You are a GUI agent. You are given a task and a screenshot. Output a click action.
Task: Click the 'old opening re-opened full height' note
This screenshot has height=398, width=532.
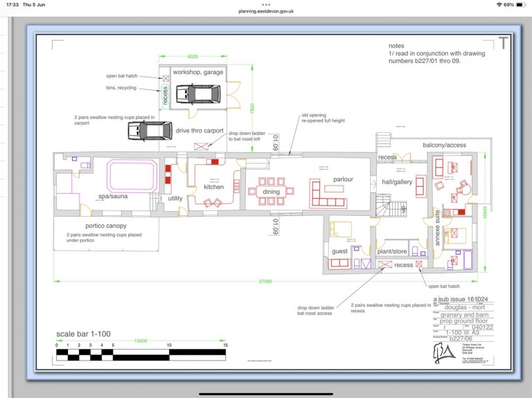tap(323, 118)
